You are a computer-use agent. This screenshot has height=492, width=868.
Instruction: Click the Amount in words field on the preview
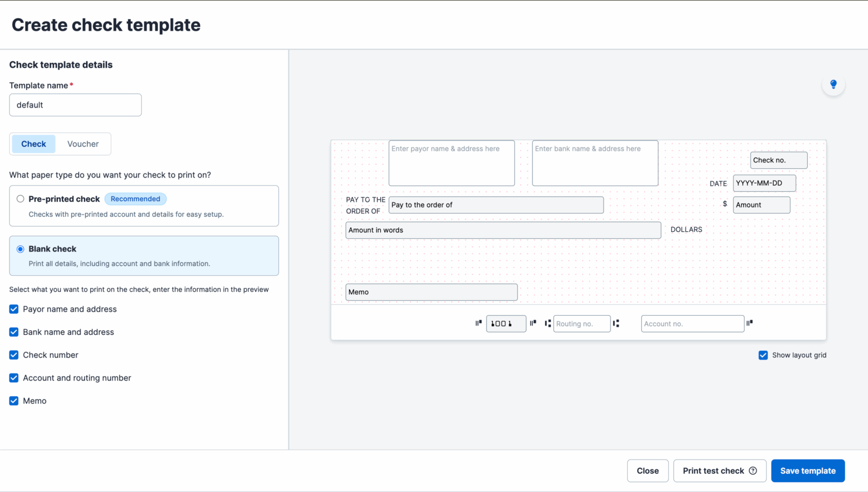point(502,230)
